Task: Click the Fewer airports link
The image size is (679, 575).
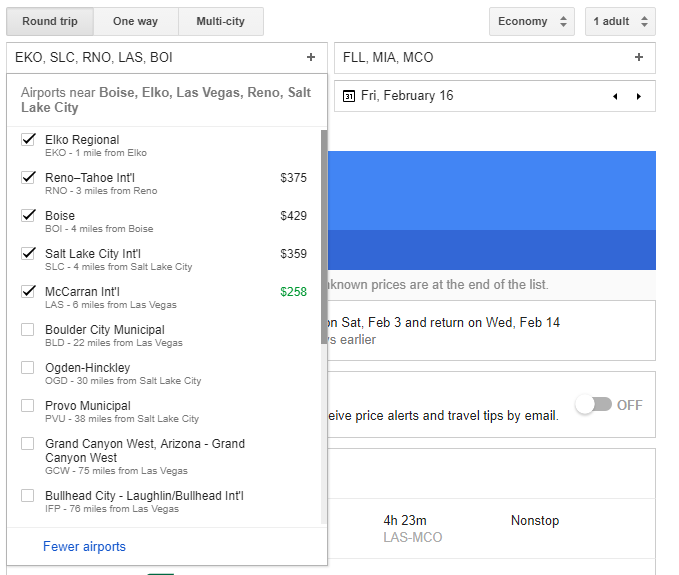Action: (84, 546)
